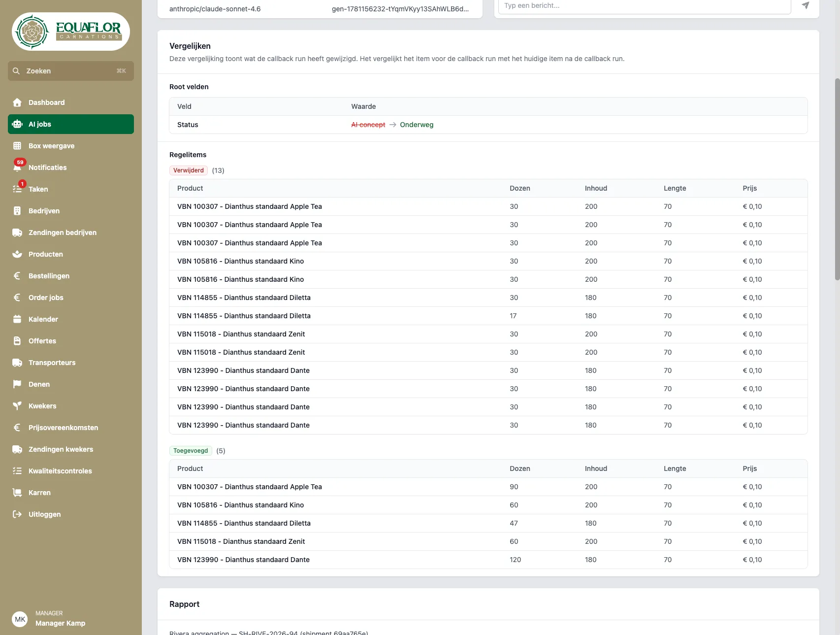Click the Dashboard home icon
840x635 pixels.
[17, 102]
